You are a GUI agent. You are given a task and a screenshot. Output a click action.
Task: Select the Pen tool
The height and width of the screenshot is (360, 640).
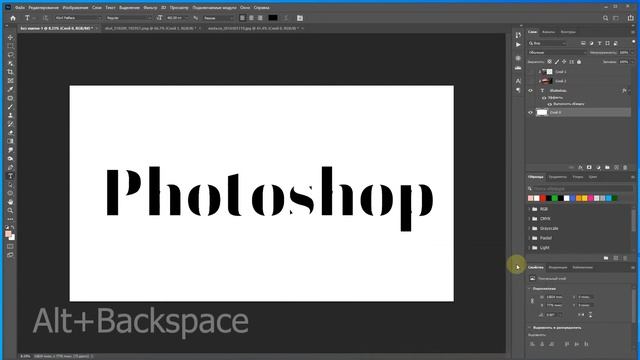pyautogui.click(x=10, y=167)
